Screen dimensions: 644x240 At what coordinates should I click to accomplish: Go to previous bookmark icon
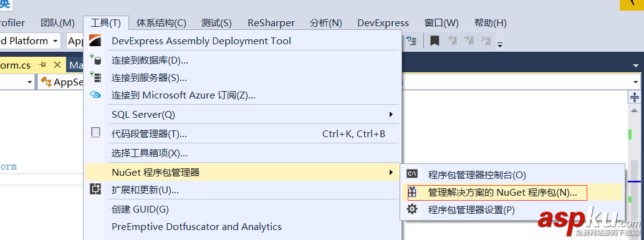click(452, 41)
